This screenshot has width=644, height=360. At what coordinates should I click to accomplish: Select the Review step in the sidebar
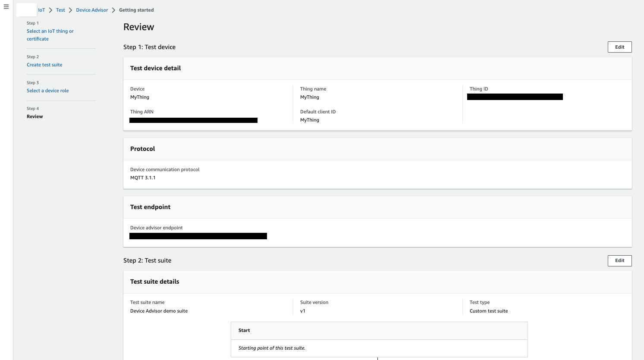[35, 116]
